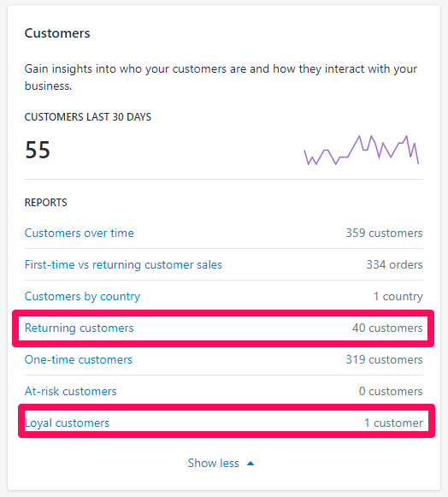Click the 334 orders value
This screenshot has width=448, height=497.
(x=394, y=264)
